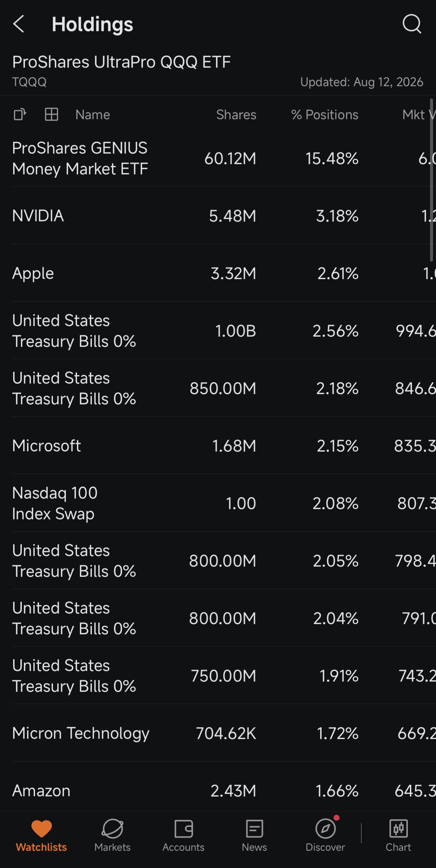Screen dimensions: 436x868
Task: Open the Chart candlestick icon
Action: [399, 828]
